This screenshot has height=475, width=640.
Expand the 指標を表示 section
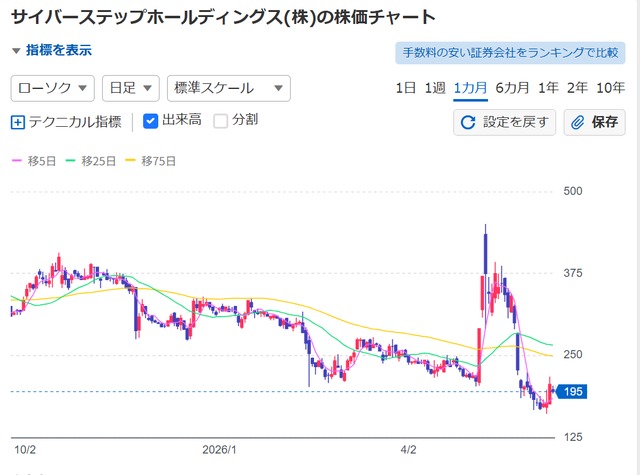click(52, 50)
